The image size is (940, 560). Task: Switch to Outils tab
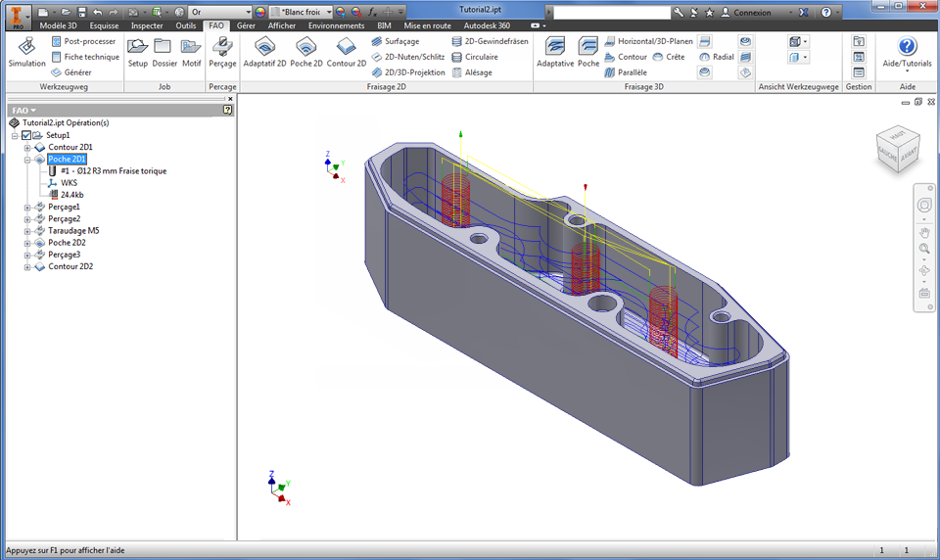pos(186,25)
